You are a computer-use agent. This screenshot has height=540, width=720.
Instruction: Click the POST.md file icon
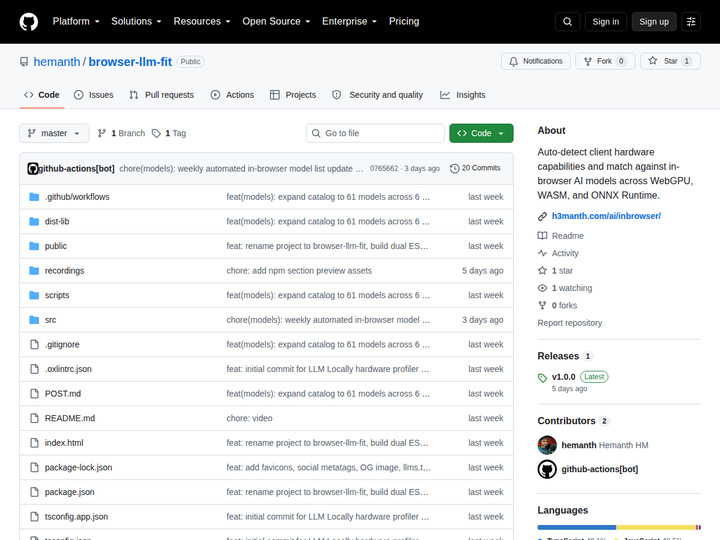(x=34, y=394)
